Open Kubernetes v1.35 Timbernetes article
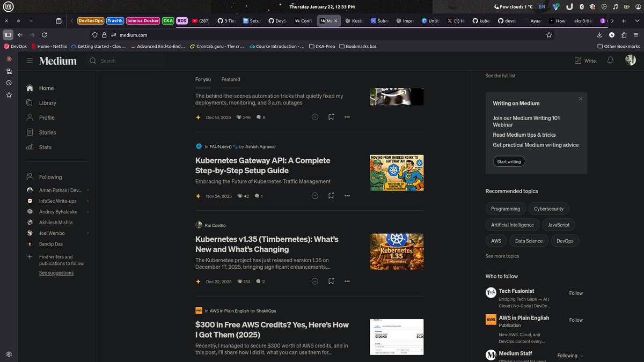This screenshot has height=362, width=644. pyautogui.click(x=267, y=244)
